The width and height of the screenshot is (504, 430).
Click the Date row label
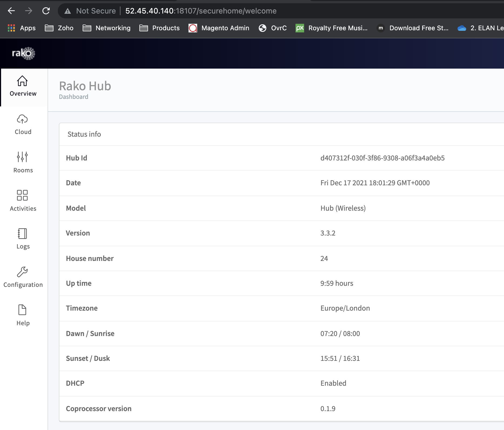point(73,183)
